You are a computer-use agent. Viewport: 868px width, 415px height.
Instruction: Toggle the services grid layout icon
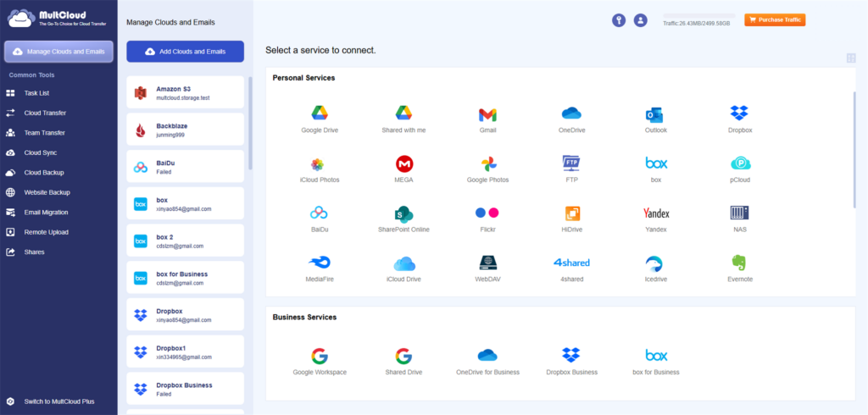click(851, 58)
